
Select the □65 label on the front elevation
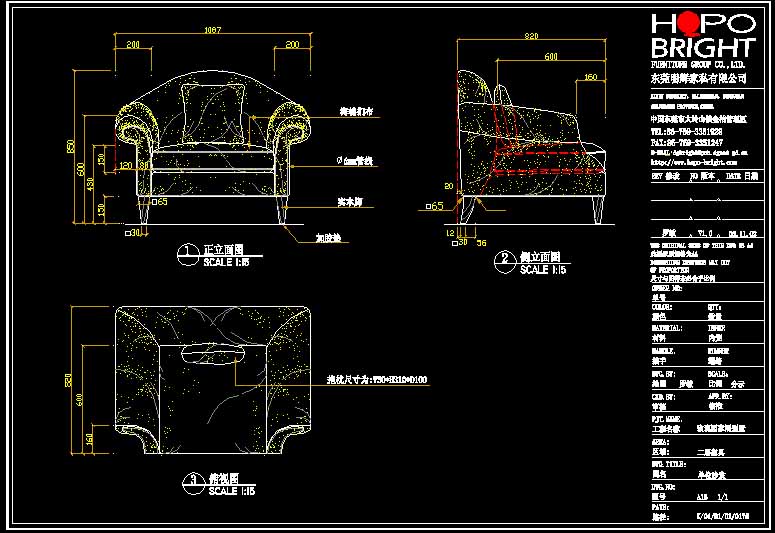click(x=160, y=202)
